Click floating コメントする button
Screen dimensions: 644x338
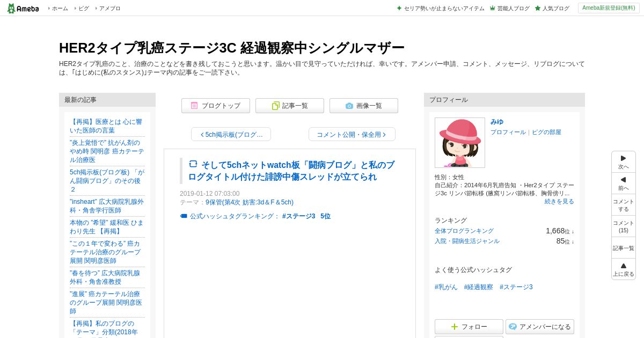point(624,205)
